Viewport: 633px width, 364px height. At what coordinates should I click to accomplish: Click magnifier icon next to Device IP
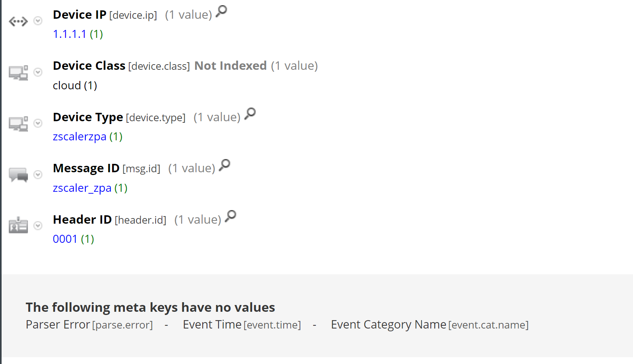221,11
